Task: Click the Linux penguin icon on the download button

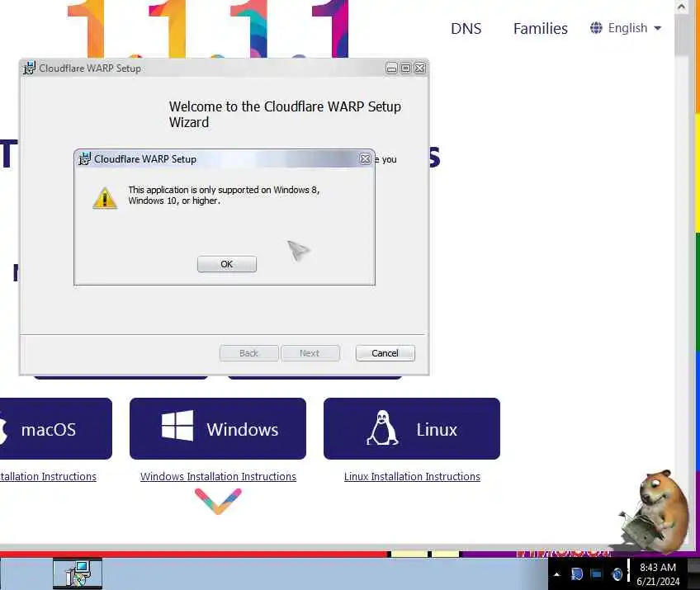Action: [382, 428]
